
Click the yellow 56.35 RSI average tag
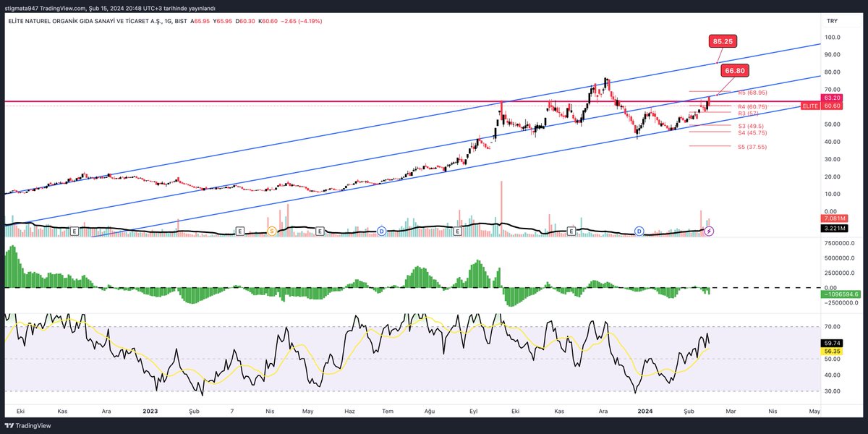click(x=831, y=351)
